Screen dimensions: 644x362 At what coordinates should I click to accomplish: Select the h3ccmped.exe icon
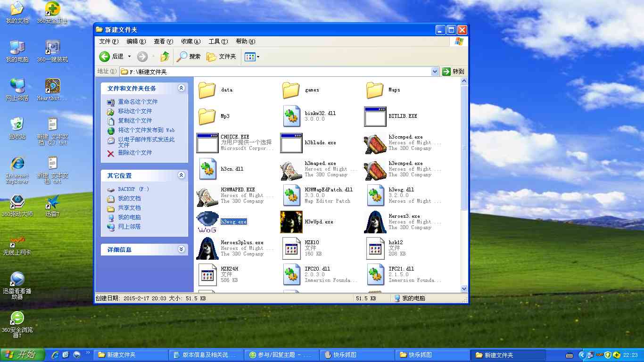375,143
